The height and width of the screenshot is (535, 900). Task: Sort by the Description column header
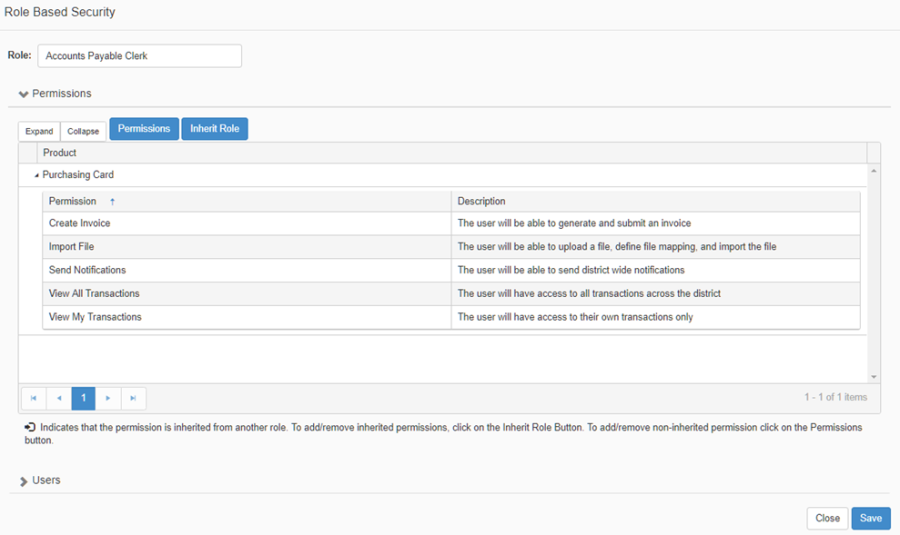[x=481, y=201]
